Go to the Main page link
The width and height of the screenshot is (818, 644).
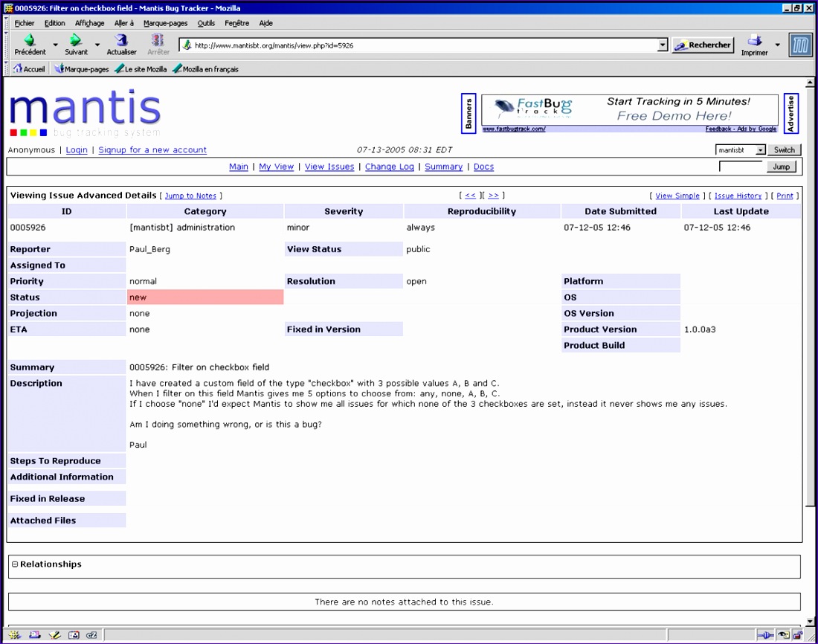(239, 167)
